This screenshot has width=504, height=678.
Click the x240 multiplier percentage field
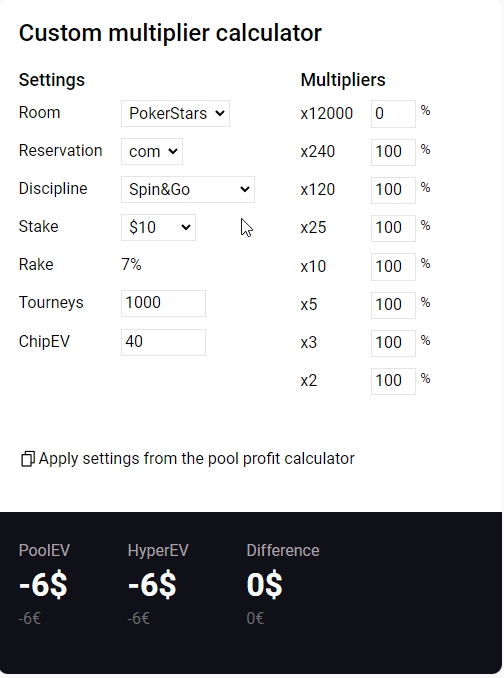(x=393, y=152)
